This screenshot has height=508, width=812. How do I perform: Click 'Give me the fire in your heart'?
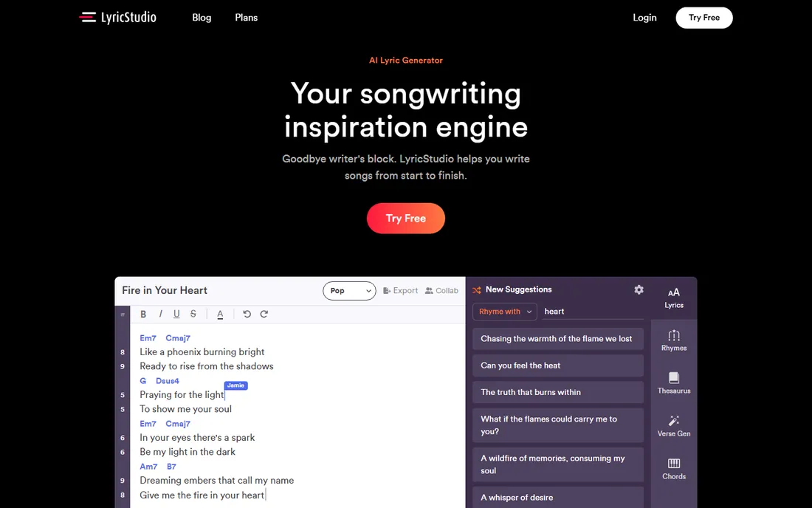pyautogui.click(x=202, y=495)
